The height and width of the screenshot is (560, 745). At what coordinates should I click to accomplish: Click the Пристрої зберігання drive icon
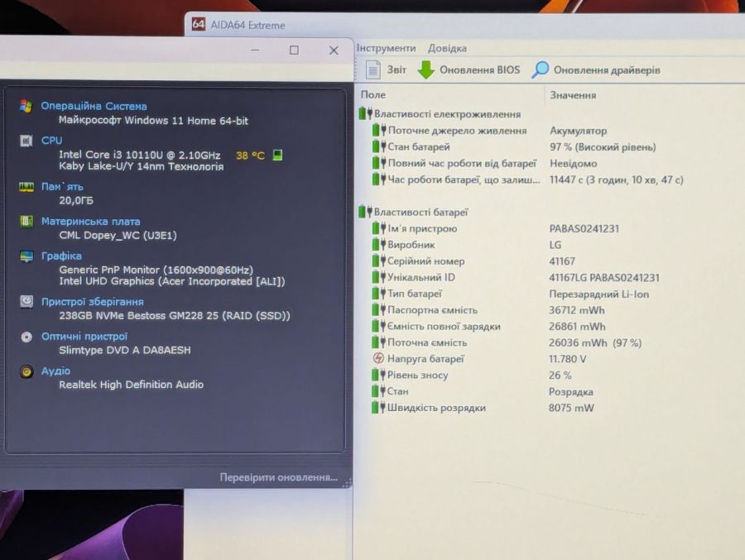coord(26,302)
